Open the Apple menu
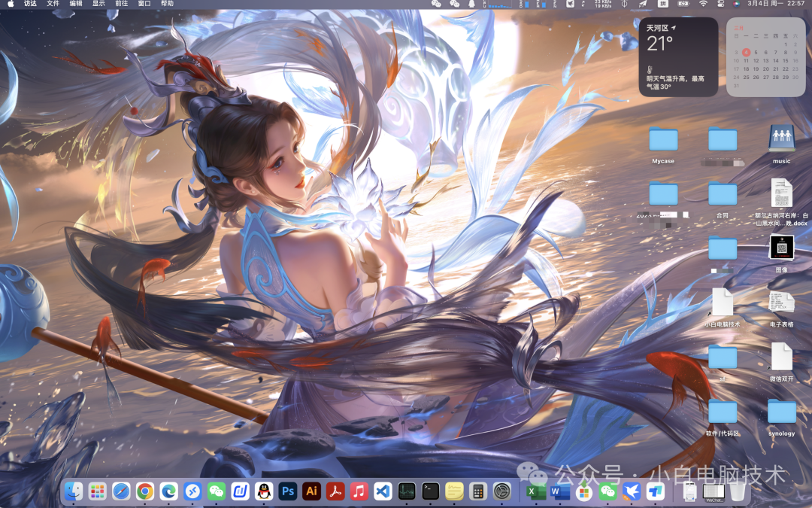The image size is (812, 508). coord(11,4)
